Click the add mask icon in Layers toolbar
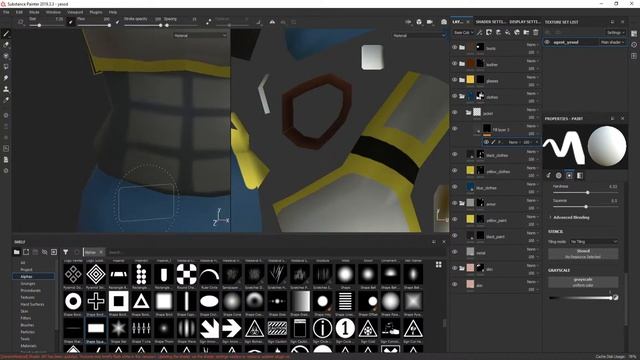Image resolution: width=640 pixels, height=360 pixels. tap(489, 32)
